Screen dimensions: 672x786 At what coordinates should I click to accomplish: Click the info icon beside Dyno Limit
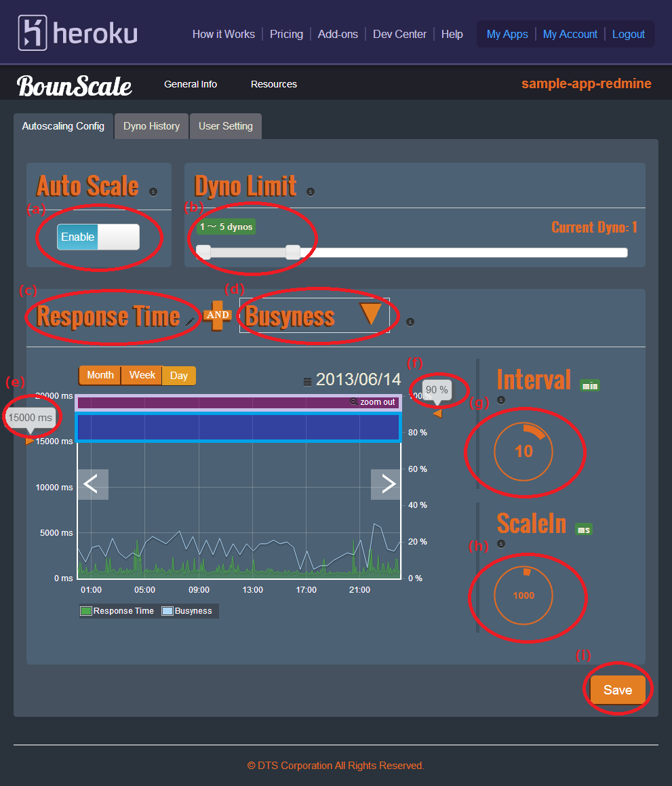pyautogui.click(x=311, y=191)
